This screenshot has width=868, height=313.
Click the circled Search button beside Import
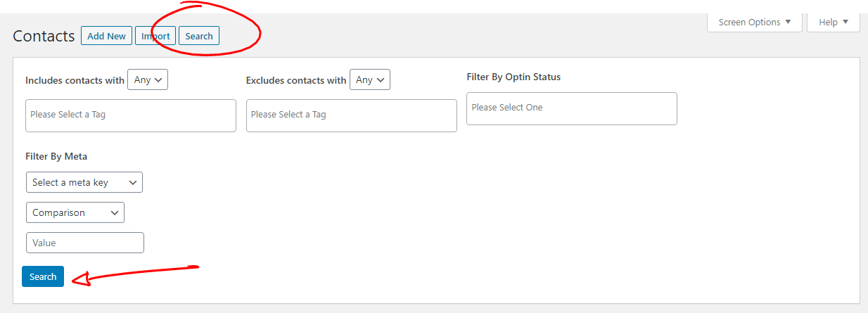click(199, 36)
